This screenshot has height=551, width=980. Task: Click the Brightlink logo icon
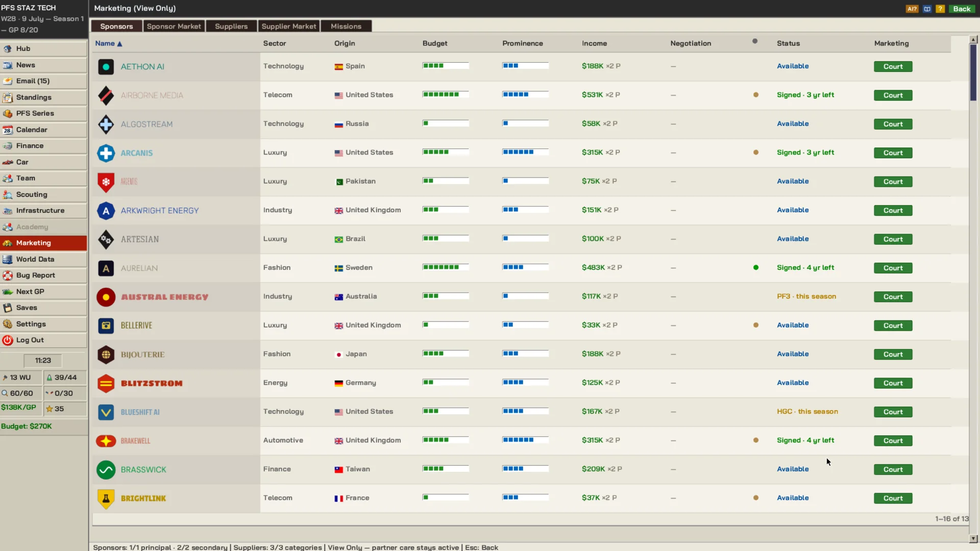pos(106,498)
